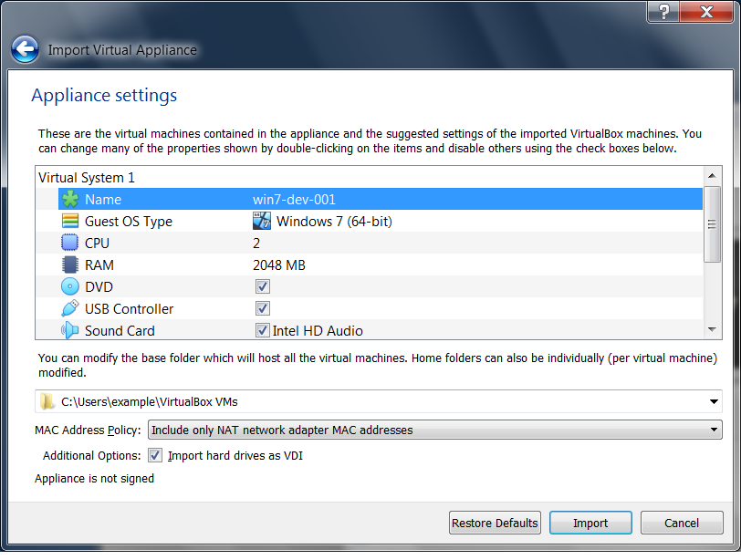741x560 pixels.
Task: Click the USB Controller plug icon
Action: coord(70,308)
